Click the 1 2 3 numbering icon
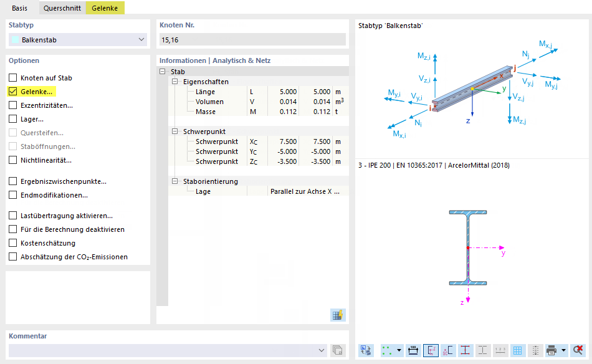This screenshot has height=364, width=592. click(500, 350)
